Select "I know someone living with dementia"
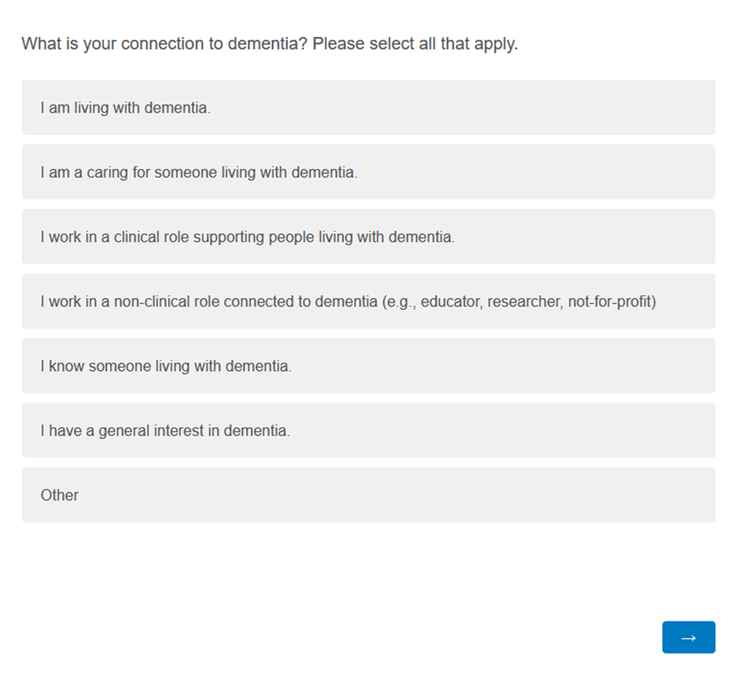Viewport: 745px width, 700px height. [x=367, y=366]
